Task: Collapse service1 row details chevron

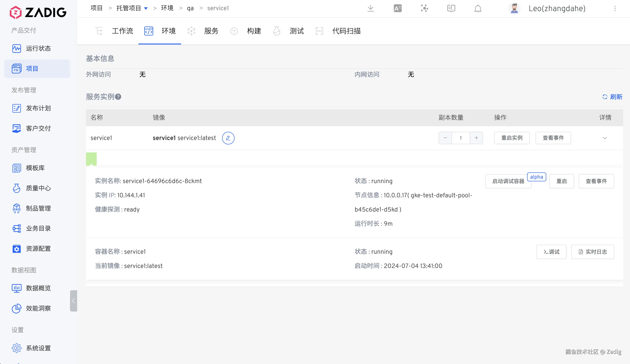Action: click(605, 138)
